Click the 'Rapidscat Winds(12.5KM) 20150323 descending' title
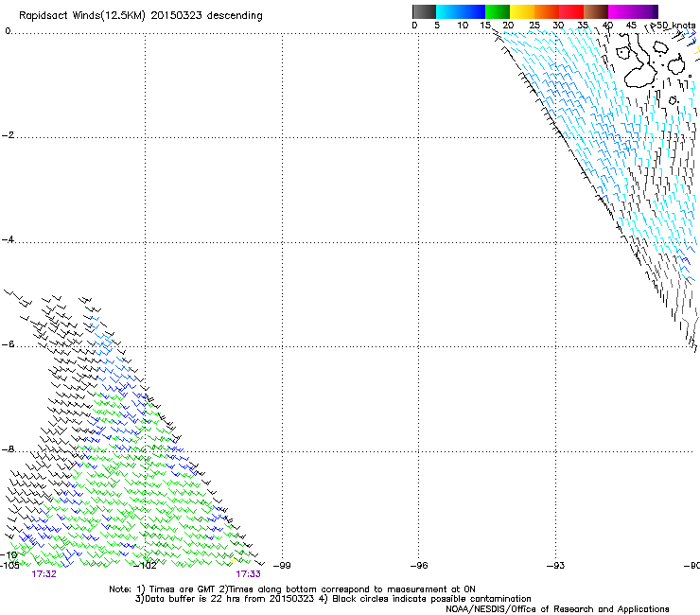 click(141, 16)
